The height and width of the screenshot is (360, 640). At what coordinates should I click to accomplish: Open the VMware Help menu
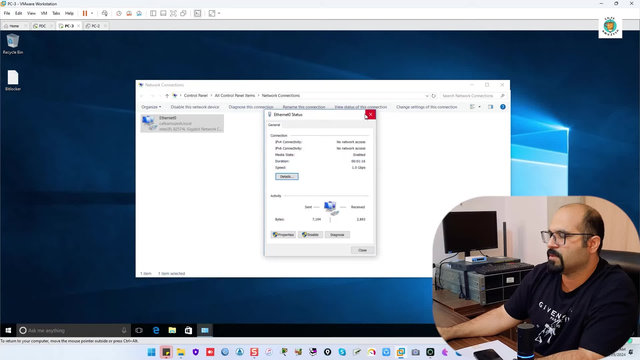point(69,13)
